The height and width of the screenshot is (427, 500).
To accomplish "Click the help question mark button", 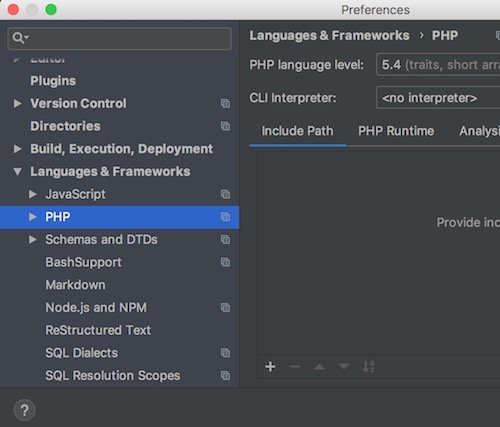I will (x=24, y=410).
